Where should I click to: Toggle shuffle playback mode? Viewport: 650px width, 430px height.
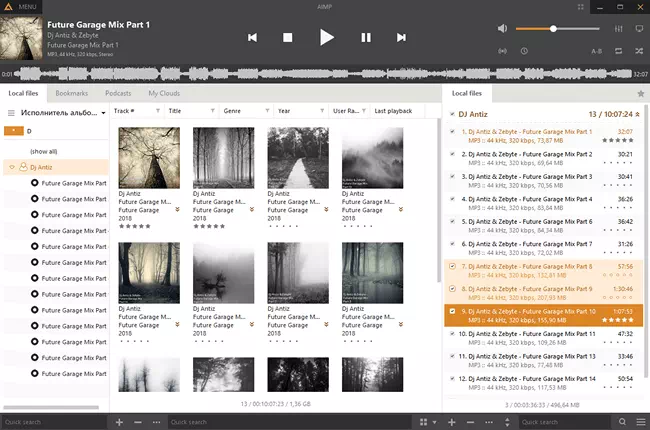[639, 51]
